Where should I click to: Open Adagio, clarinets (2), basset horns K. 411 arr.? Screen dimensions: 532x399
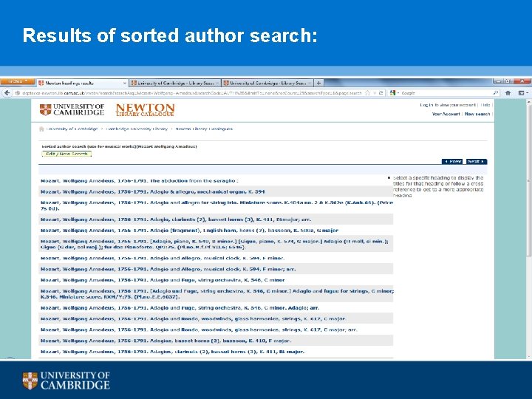(x=176, y=219)
